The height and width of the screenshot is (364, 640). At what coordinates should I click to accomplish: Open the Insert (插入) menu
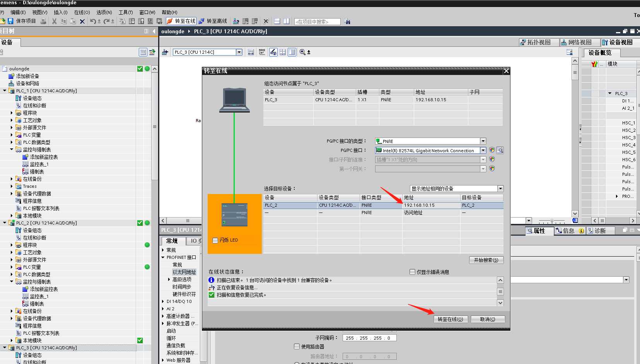(60, 12)
